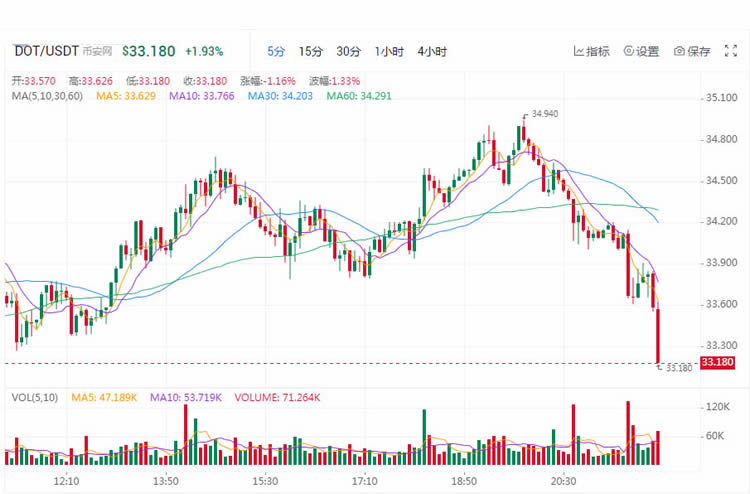This screenshot has height=494, width=750.
Task: Toggle the fullscreen expand icon
Action: pyautogui.click(x=730, y=51)
